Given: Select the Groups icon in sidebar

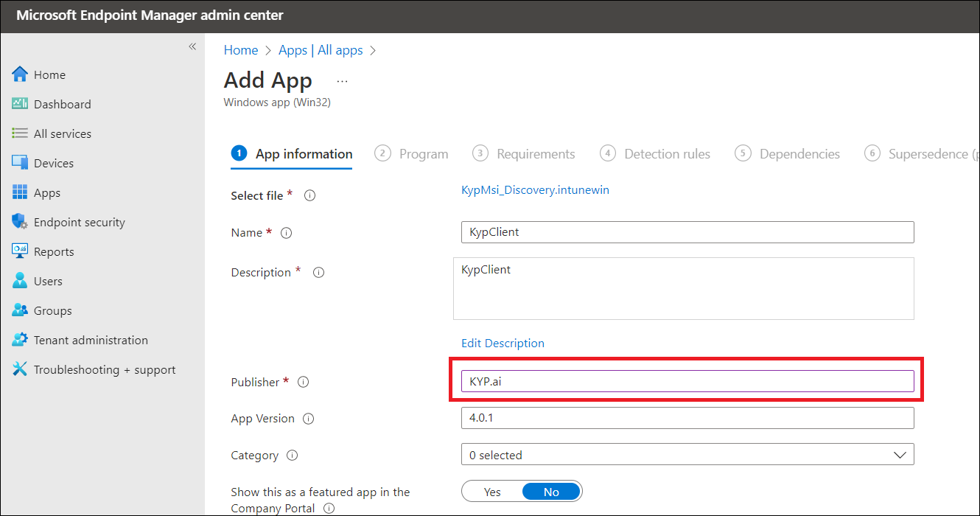Looking at the screenshot, I should 20,310.
